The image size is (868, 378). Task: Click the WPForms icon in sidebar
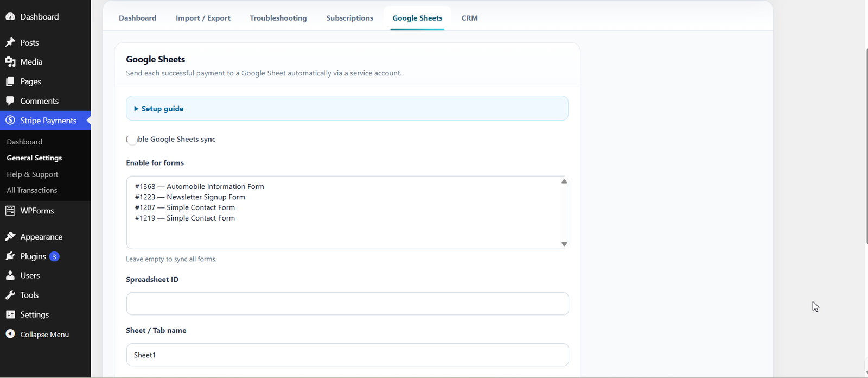pos(10,211)
